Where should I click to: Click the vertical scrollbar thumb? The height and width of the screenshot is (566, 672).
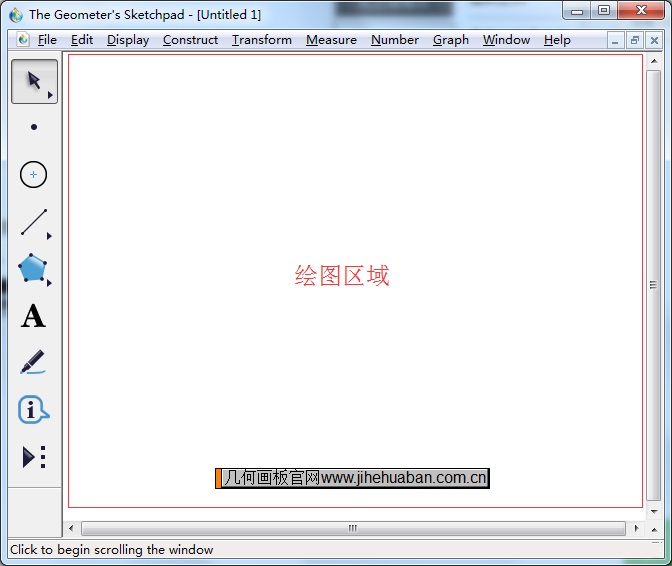click(x=653, y=285)
